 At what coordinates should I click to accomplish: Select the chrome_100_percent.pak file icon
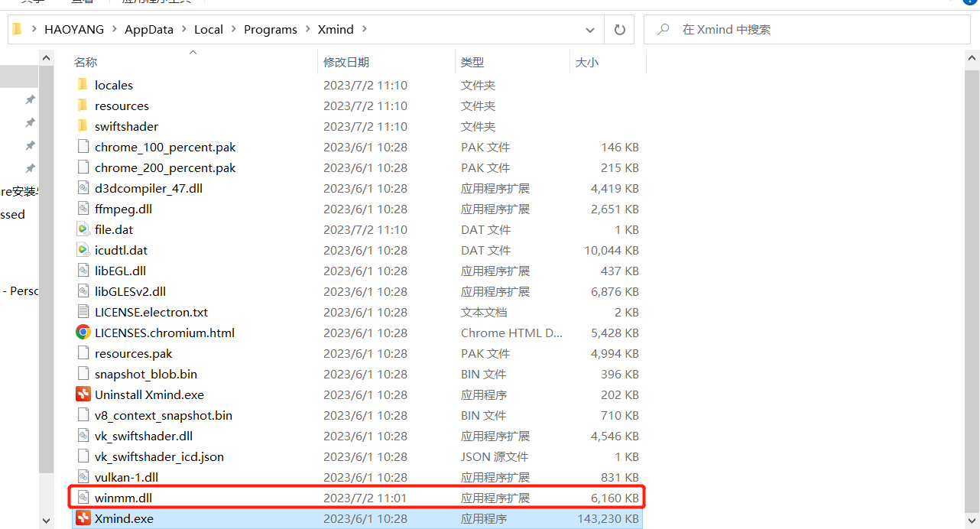pos(83,147)
